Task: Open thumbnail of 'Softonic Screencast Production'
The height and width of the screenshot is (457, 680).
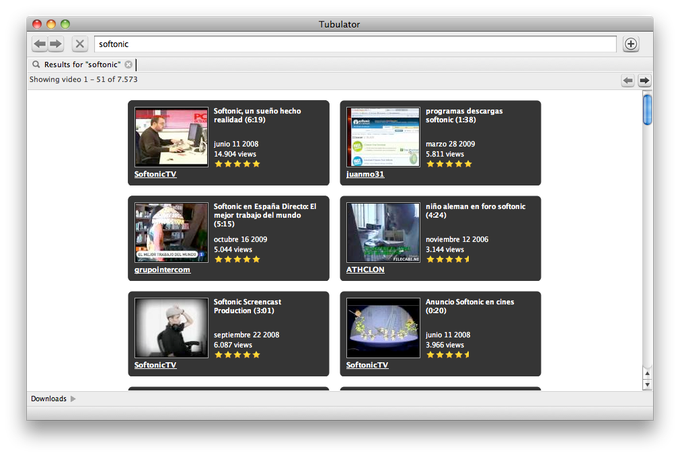Action: coord(171,328)
